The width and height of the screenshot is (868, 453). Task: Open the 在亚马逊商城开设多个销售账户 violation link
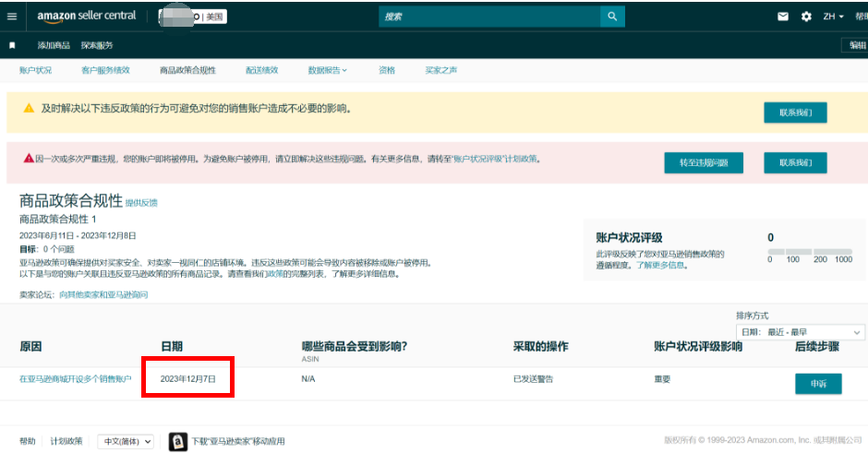pyautogui.click(x=76, y=379)
